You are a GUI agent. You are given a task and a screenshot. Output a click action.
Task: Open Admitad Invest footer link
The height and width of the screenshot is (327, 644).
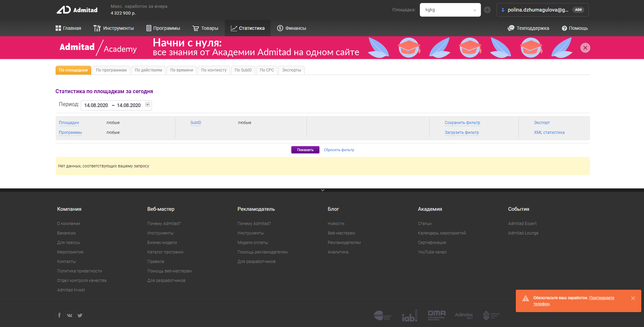[x=71, y=290]
